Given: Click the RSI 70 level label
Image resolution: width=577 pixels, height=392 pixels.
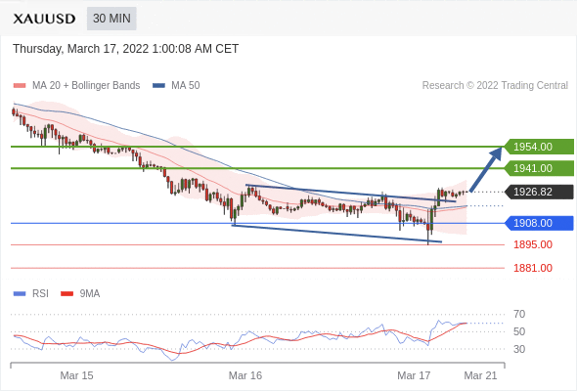Looking at the screenshot, I should pos(519,314).
